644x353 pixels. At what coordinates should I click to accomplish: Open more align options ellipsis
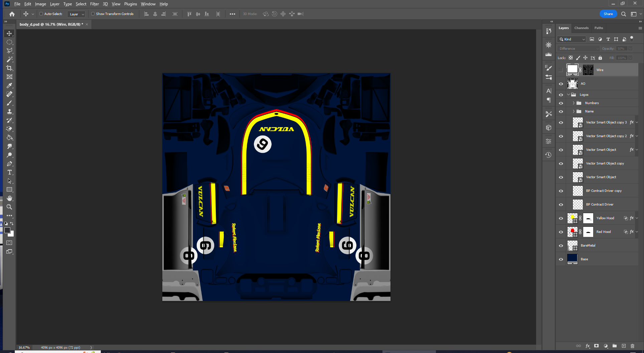tap(232, 14)
